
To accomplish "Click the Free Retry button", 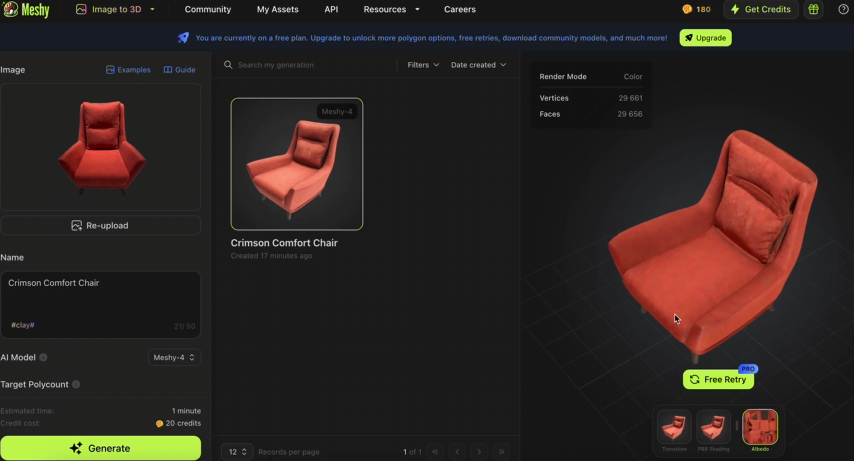I will pos(718,380).
